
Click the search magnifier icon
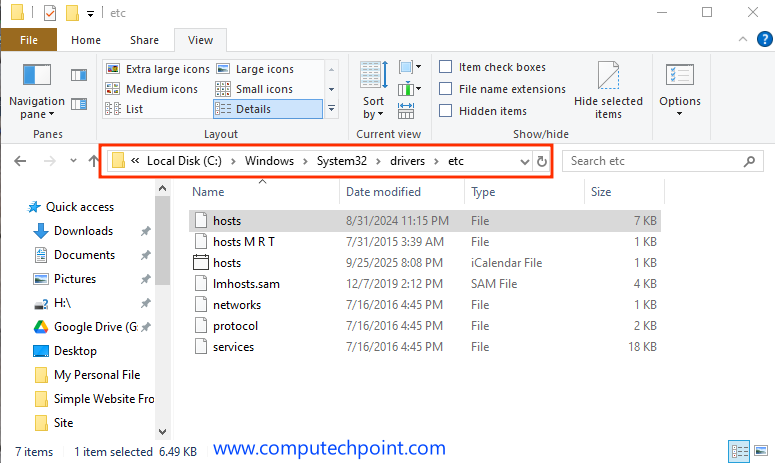coord(748,161)
